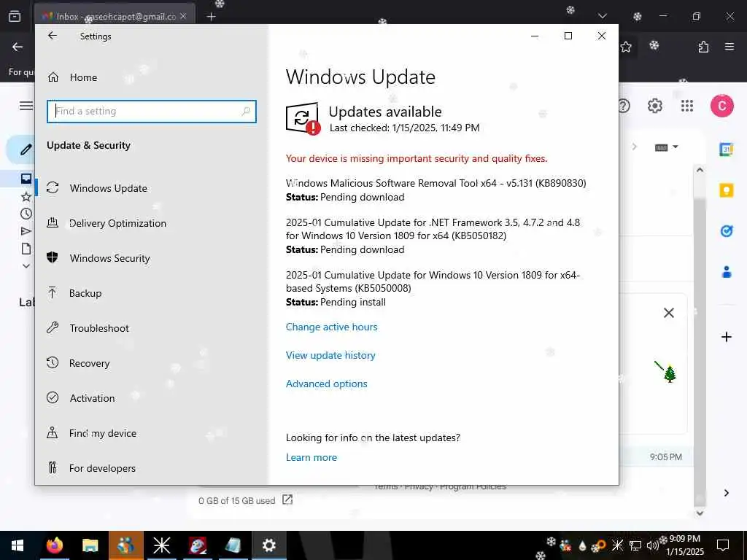Viewport: 747px width, 560px height.
Task: Click View update history link
Action: [330, 355]
